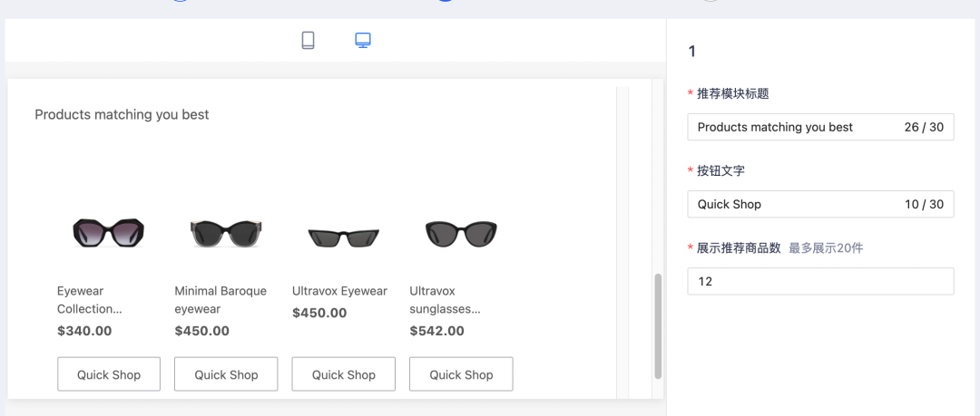Click Quick Shop under Minimal Baroque eyewear
The height and width of the screenshot is (416, 980).
coord(226,374)
